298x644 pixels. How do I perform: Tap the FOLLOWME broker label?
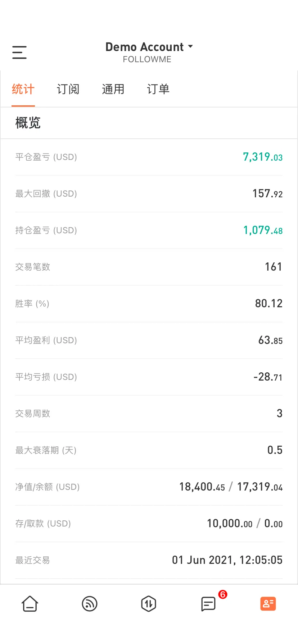[x=147, y=59]
